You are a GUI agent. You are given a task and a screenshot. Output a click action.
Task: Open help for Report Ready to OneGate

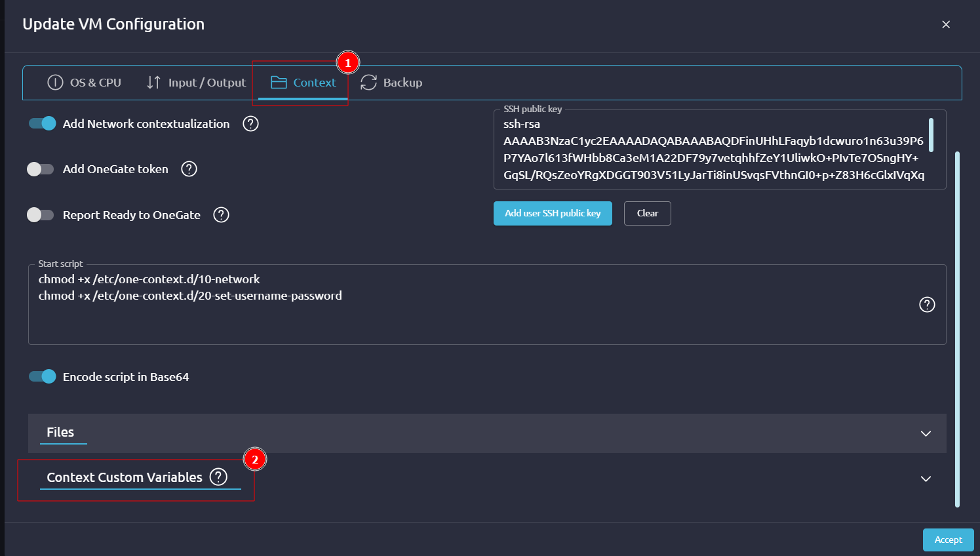(x=221, y=215)
